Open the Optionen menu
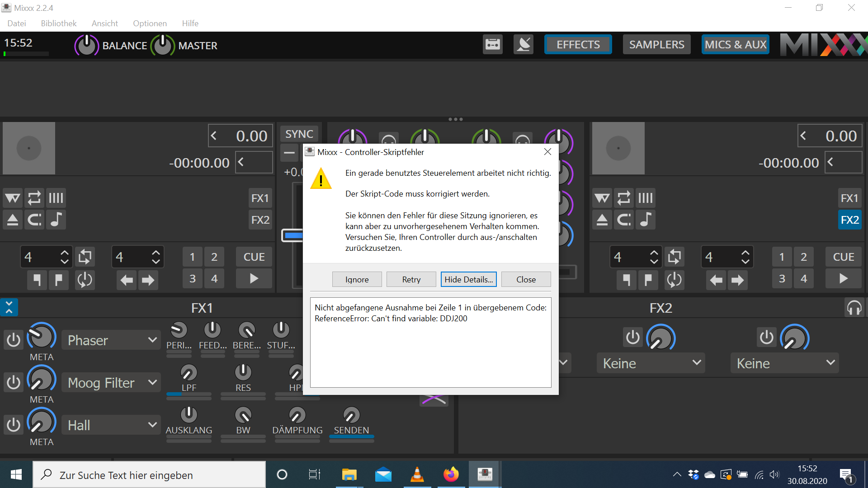This screenshot has height=488, width=868. [150, 23]
